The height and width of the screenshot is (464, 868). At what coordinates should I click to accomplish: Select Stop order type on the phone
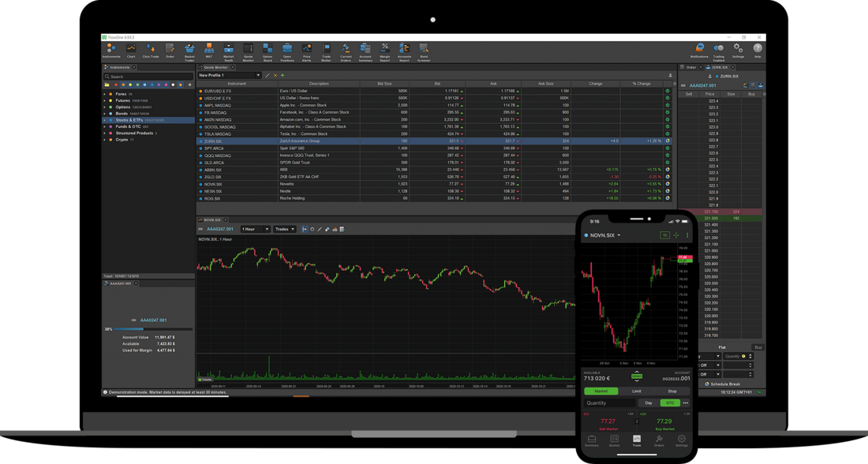click(672, 391)
